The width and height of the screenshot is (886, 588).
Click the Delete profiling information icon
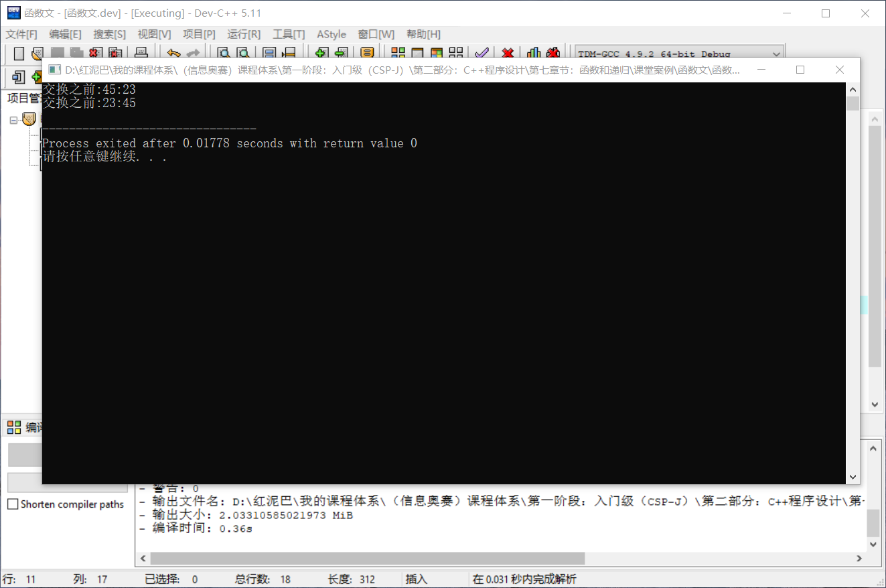tap(553, 53)
